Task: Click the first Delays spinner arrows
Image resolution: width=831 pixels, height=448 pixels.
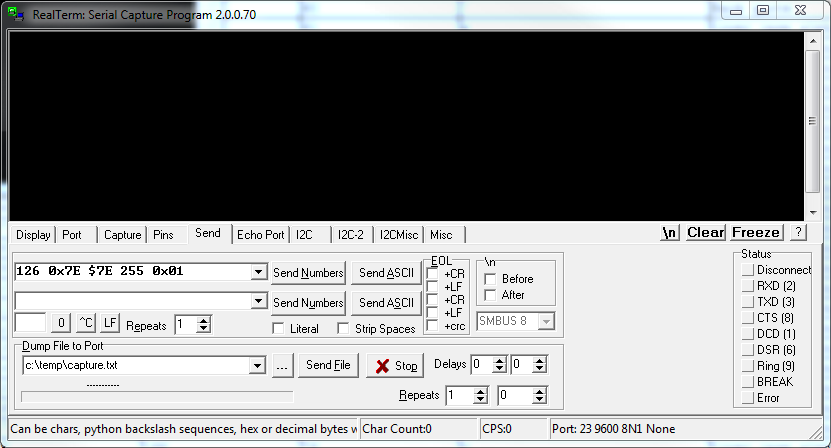Action: (500, 364)
